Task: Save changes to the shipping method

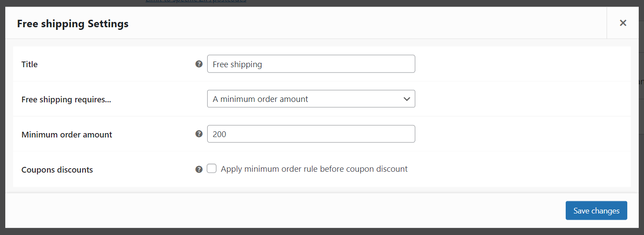Action: point(596,210)
